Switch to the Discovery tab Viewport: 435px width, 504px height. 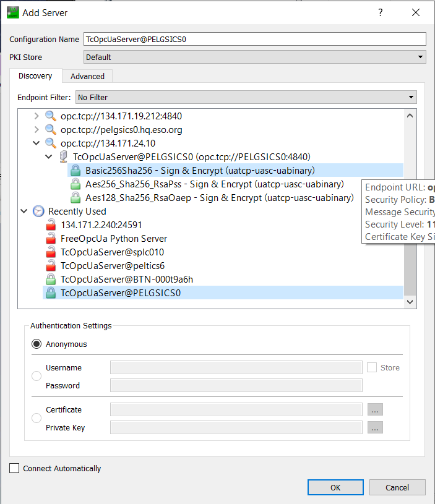(x=35, y=76)
